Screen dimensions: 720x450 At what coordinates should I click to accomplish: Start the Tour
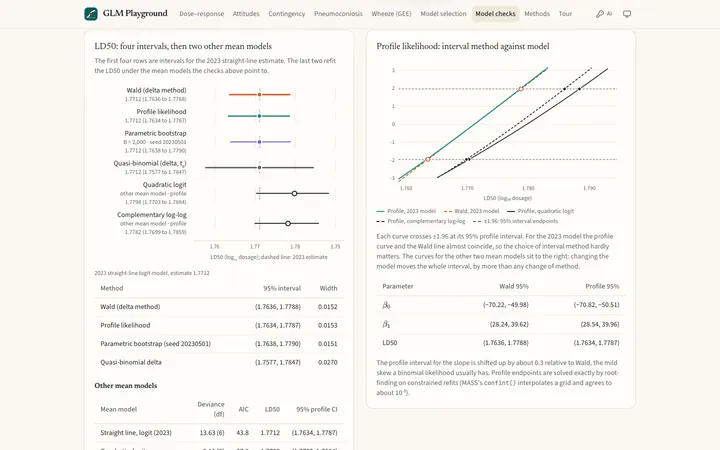(x=565, y=14)
